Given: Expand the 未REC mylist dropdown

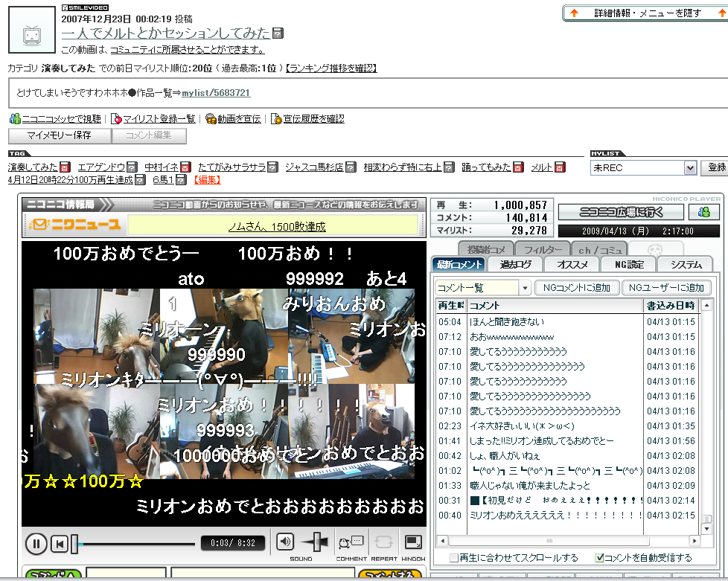Looking at the screenshot, I should click(689, 168).
